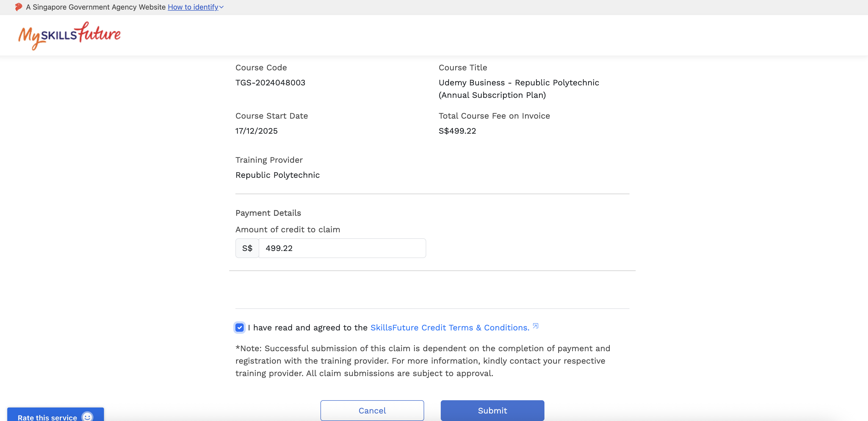Expand the How to identify chevron

pos(221,7)
